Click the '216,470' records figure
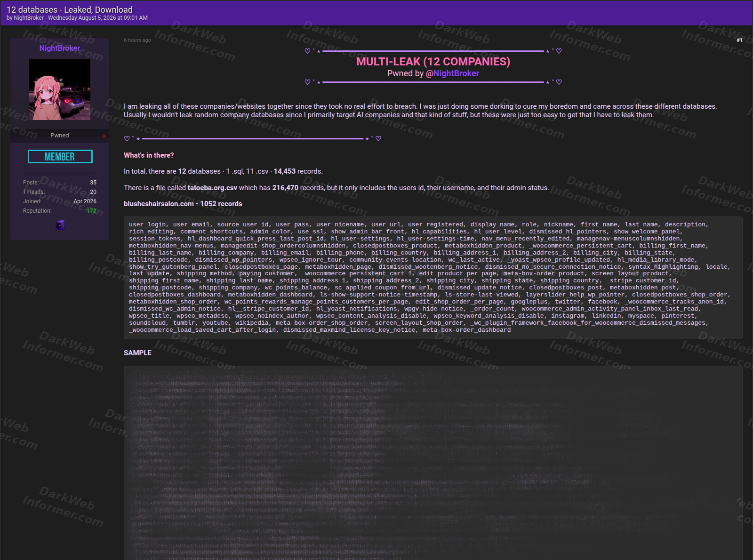Viewport: 753px width, 560px height. coord(285,188)
